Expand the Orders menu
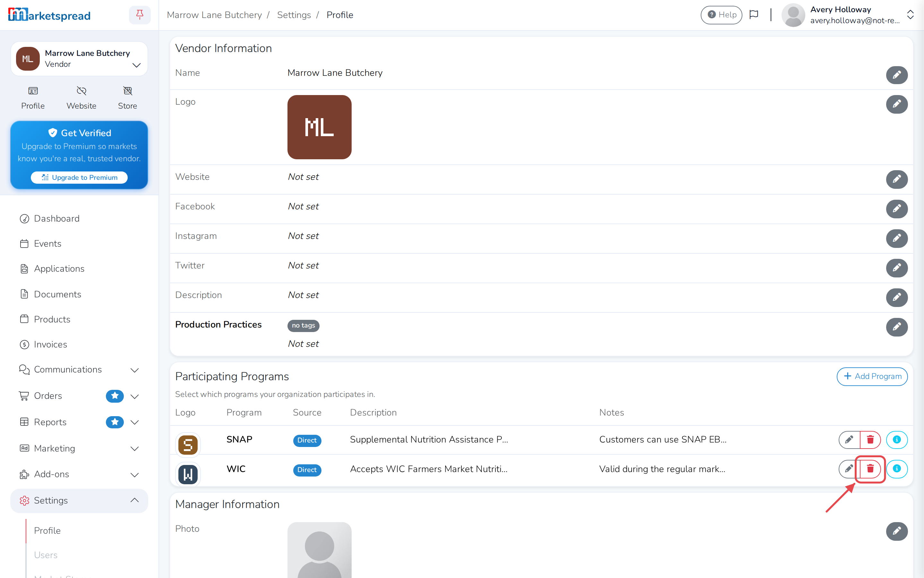Screen dimensions: 924x578 134,396
